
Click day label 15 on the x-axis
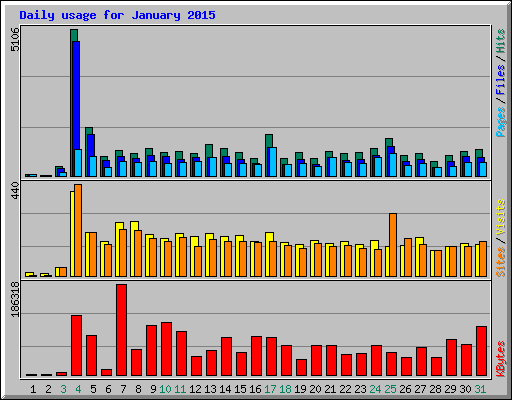click(240, 389)
